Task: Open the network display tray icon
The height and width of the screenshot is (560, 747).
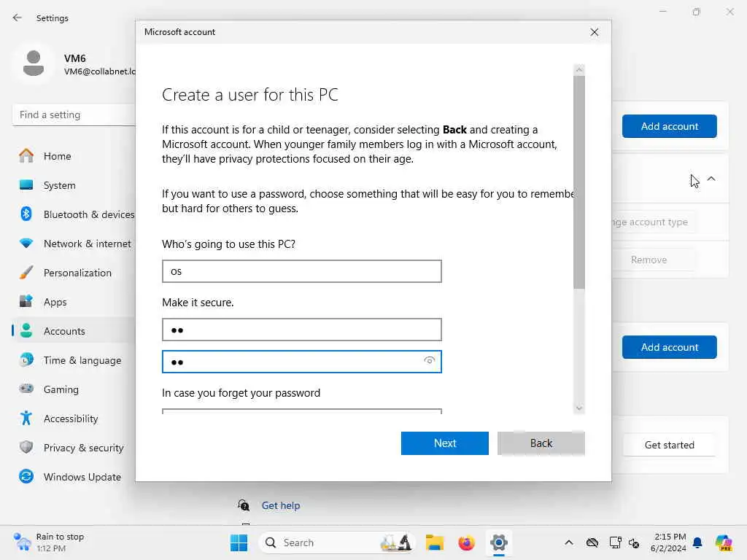Action: click(x=615, y=542)
